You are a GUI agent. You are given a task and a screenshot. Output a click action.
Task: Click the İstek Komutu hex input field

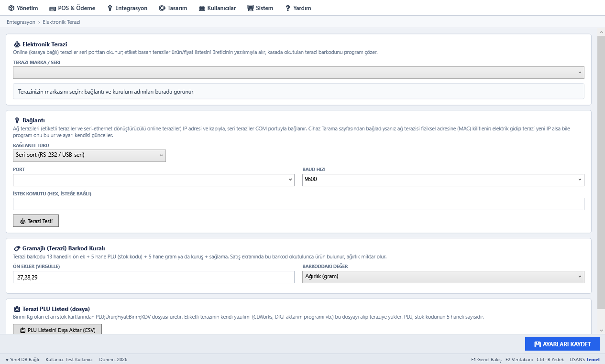(x=298, y=204)
